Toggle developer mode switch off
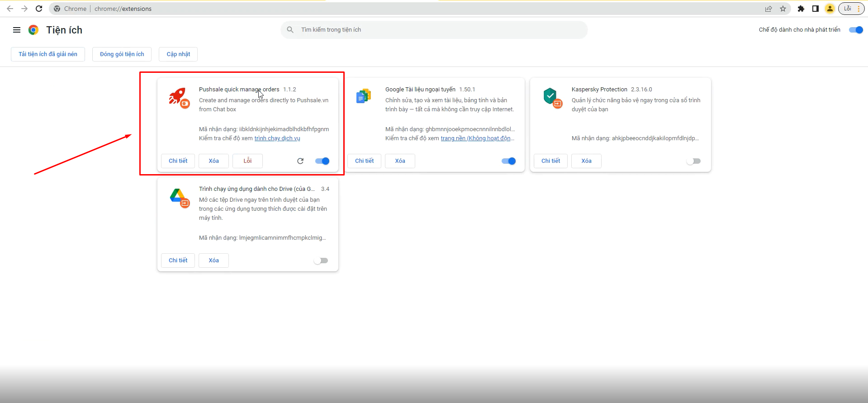This screenshot has height=403, width=868. click(856, 30)
